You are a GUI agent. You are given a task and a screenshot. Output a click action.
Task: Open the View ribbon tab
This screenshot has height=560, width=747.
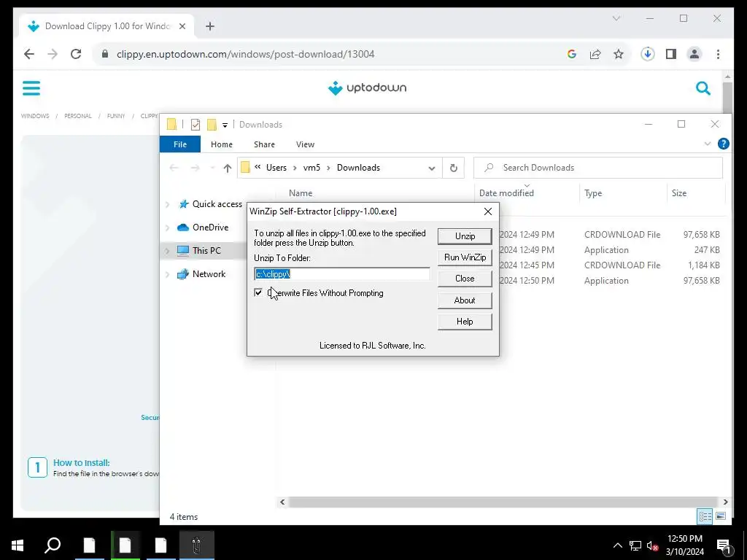pos(305,144)
